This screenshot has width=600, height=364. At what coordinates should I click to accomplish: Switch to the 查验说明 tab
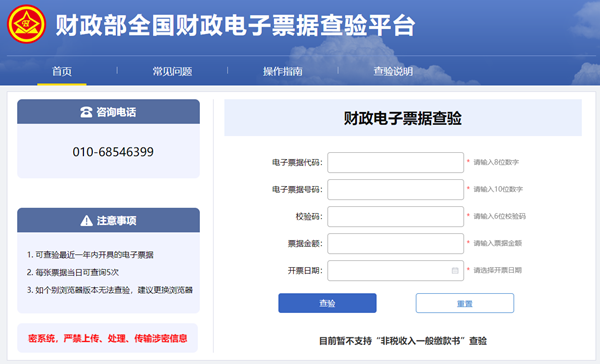tap(393, 71)
